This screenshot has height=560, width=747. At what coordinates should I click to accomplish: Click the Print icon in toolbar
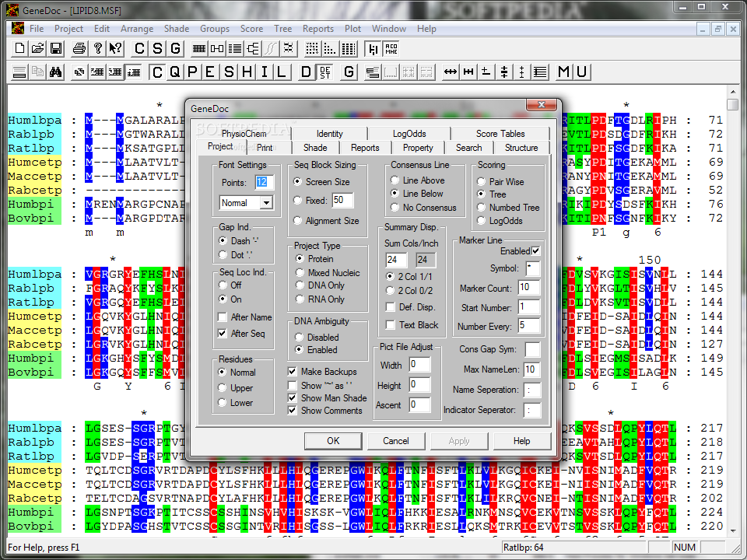point(79,48)
